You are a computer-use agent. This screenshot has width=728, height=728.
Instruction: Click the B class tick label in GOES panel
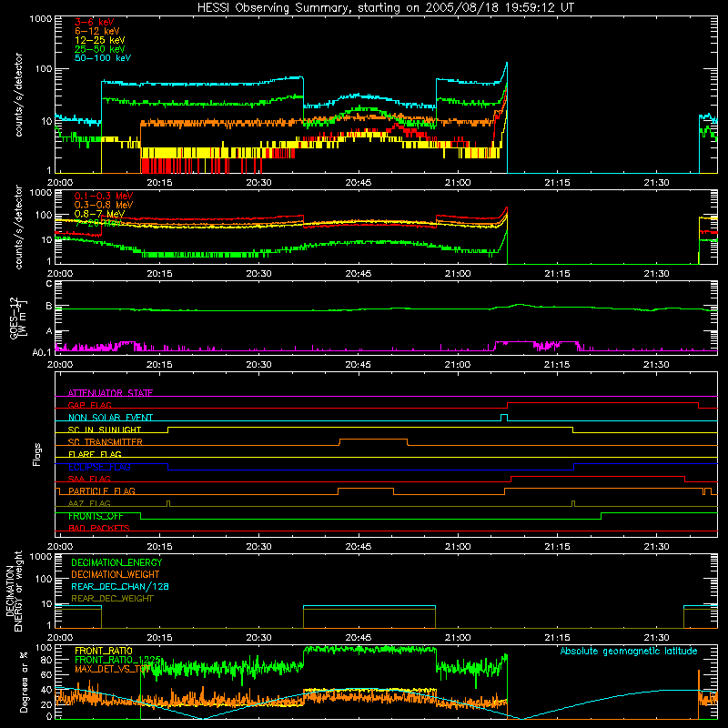(49, 307)
